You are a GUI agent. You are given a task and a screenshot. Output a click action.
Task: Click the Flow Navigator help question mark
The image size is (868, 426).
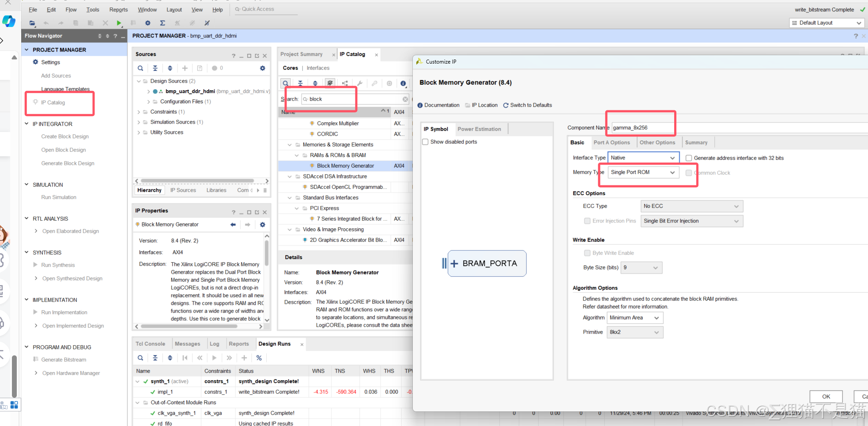click(x=115, y=36)
